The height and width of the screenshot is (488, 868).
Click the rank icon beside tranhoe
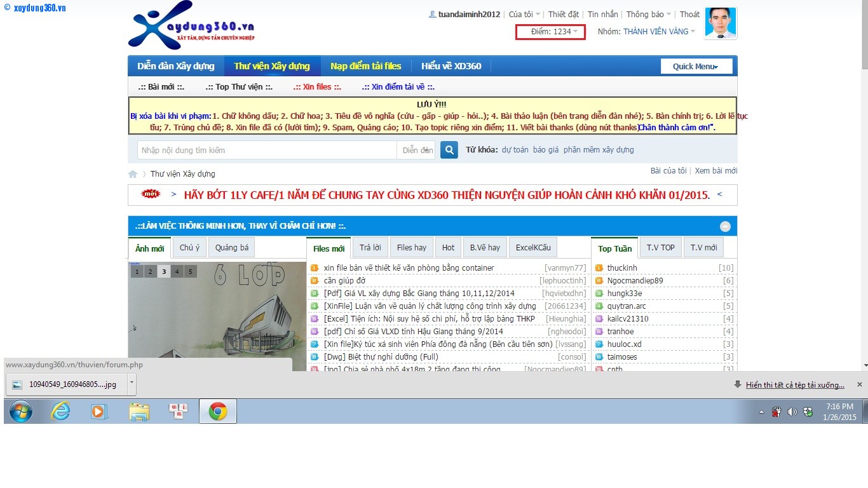[x=599, y=332]
